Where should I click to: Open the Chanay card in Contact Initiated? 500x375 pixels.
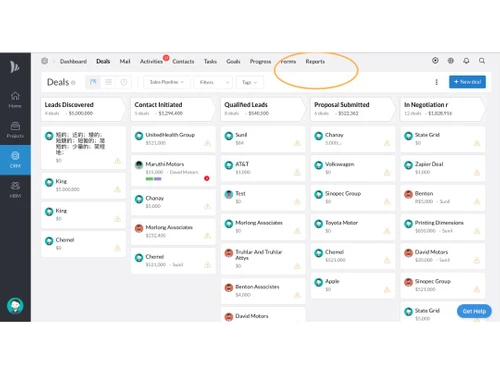(x=173, y=202)
